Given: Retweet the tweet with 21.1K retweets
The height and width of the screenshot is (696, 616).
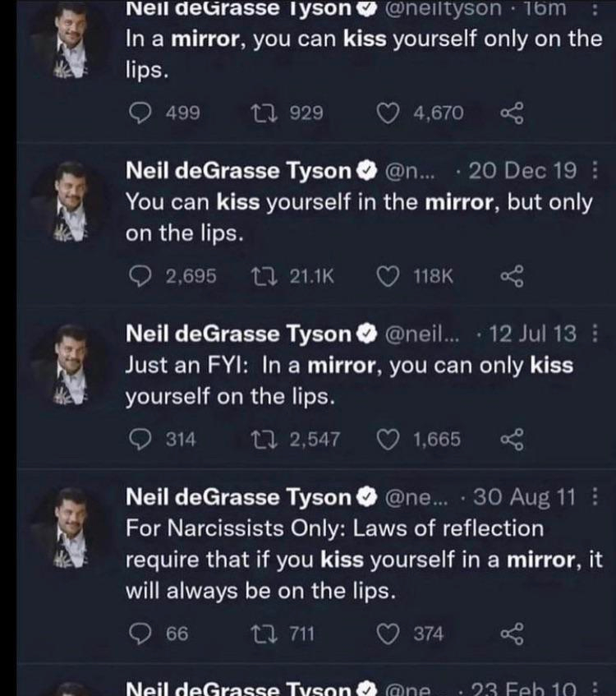Looking at the screenshot, I should tap(260, 276).
